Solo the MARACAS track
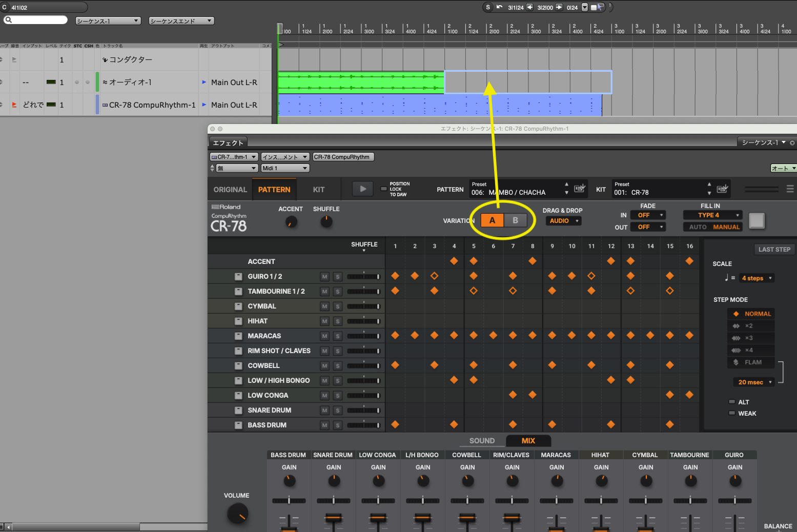 coord(337,336)
